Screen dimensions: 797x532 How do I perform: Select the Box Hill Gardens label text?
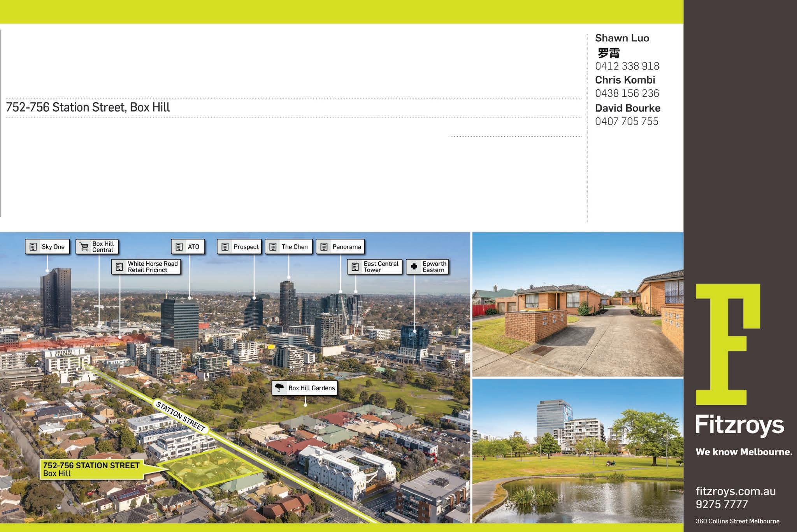coord(312,388)
